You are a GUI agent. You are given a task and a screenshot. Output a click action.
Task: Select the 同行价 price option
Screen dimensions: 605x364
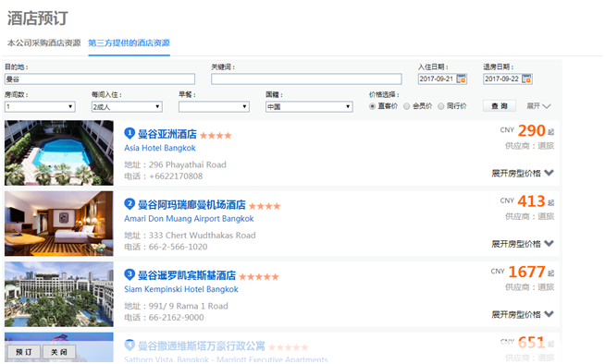click(x=440, y=106)
